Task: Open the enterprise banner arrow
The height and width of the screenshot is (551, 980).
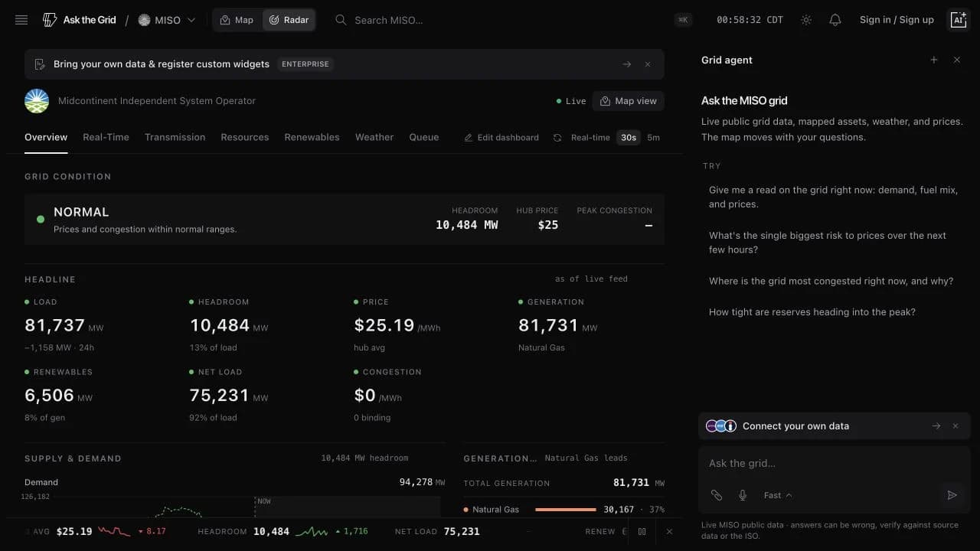Action: click(x=627, y=64)
